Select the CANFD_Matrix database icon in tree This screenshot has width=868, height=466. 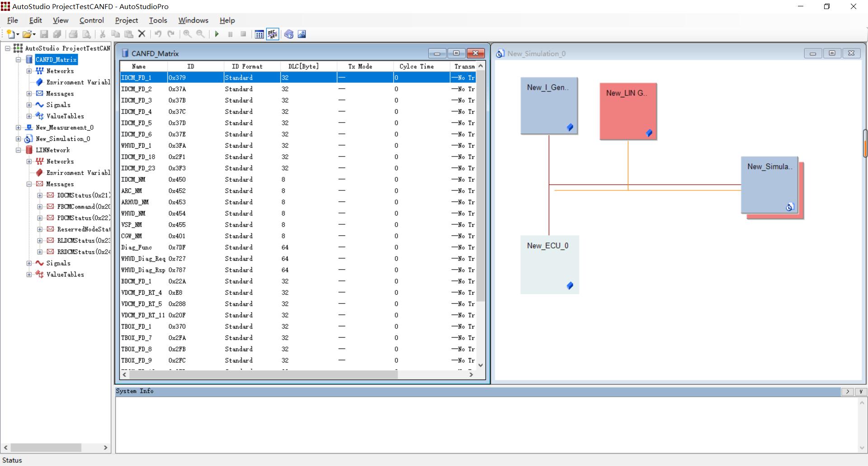(x=29, y=59)
